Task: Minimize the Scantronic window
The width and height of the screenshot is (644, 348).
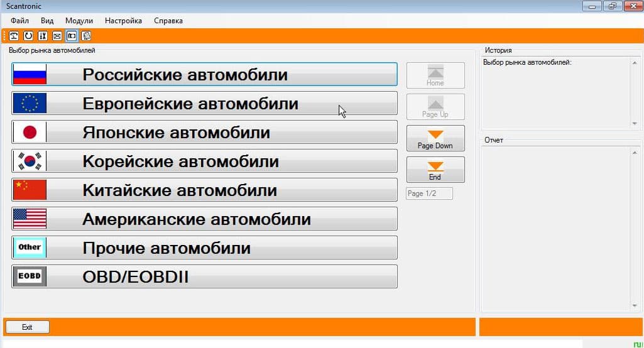Action: click(x=592, y=6)
